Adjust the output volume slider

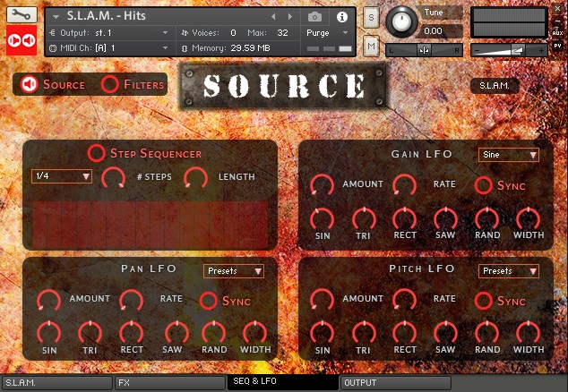(509, 50)
